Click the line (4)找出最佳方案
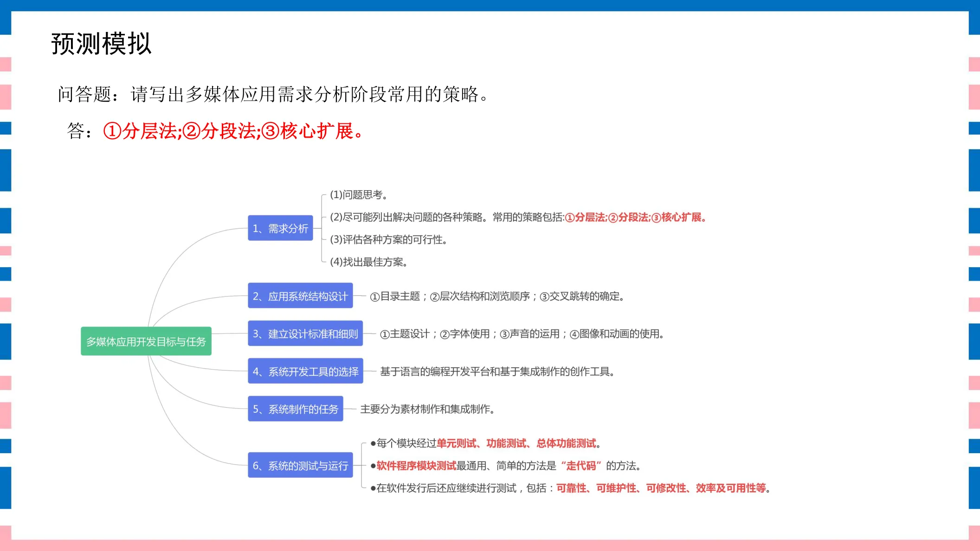980x551 pixels. click(369, 262)
